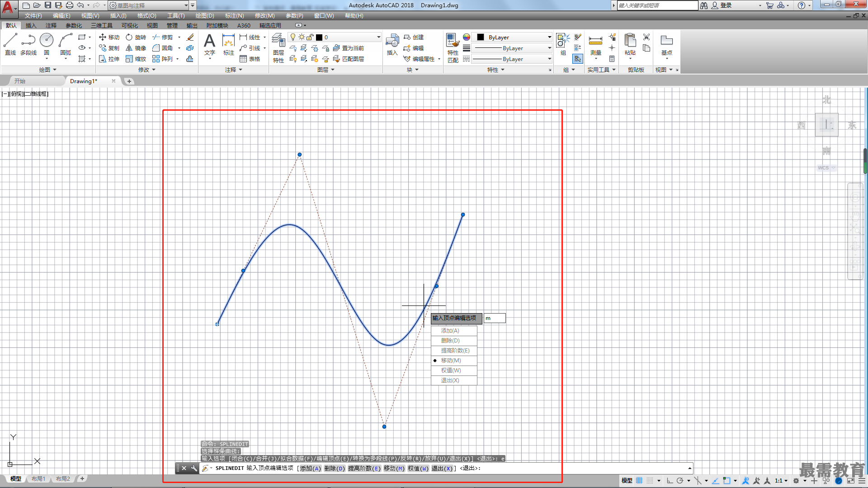Switch to the 布局1 layout tab
Screen dimensions: 868x488
[x=38, y=479]
